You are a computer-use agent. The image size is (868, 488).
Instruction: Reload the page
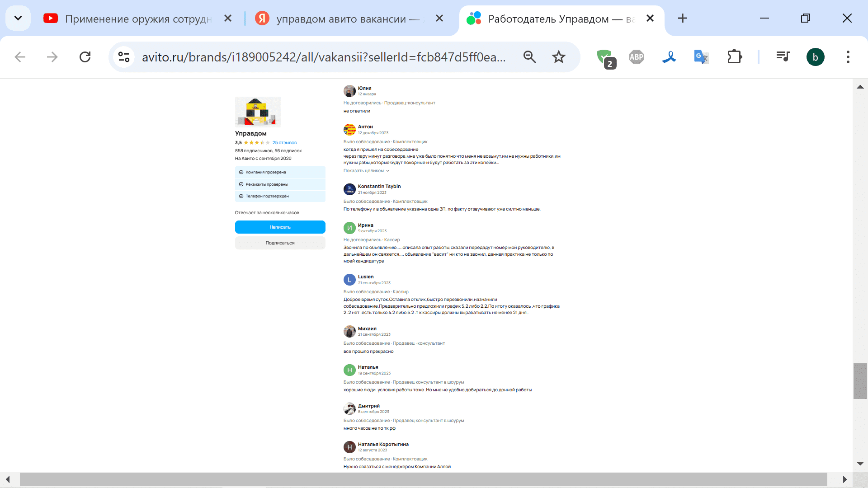[85, 57]
